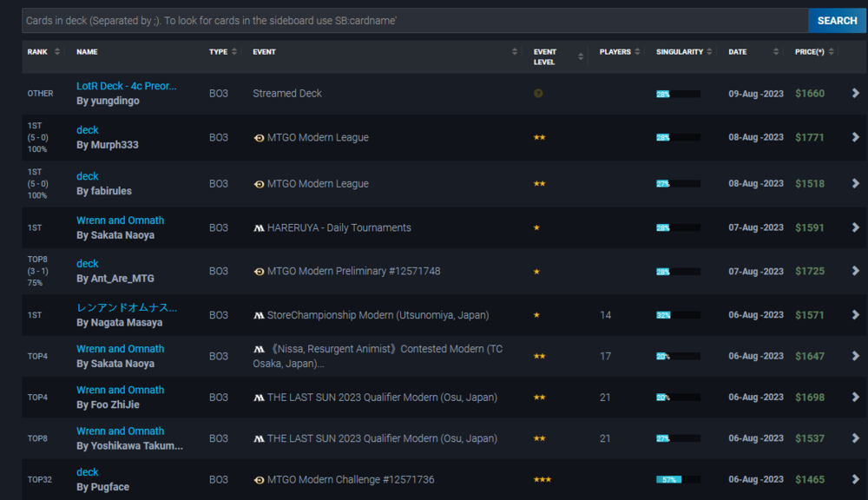The image size is (868, 500).
Task: Click the SEARCH button
Action: [x=837, y=21]
